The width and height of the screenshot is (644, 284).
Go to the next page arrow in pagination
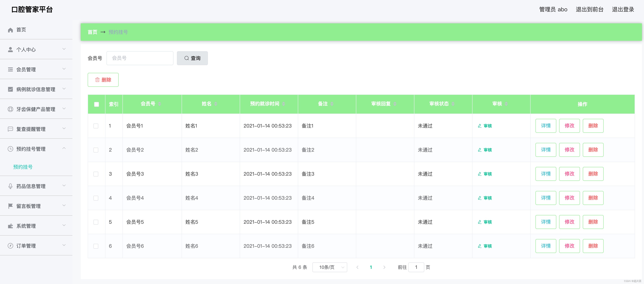384,267
